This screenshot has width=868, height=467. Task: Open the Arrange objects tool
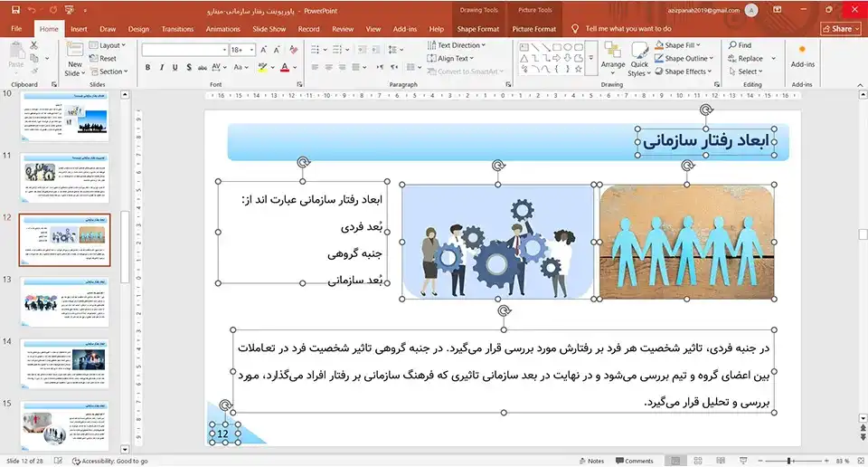tap(613, 57)
